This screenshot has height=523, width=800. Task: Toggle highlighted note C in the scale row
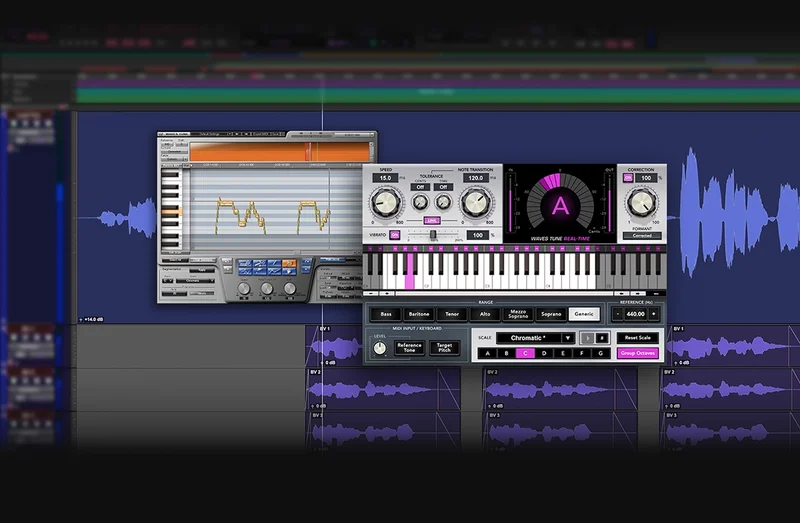coord(525,353)
